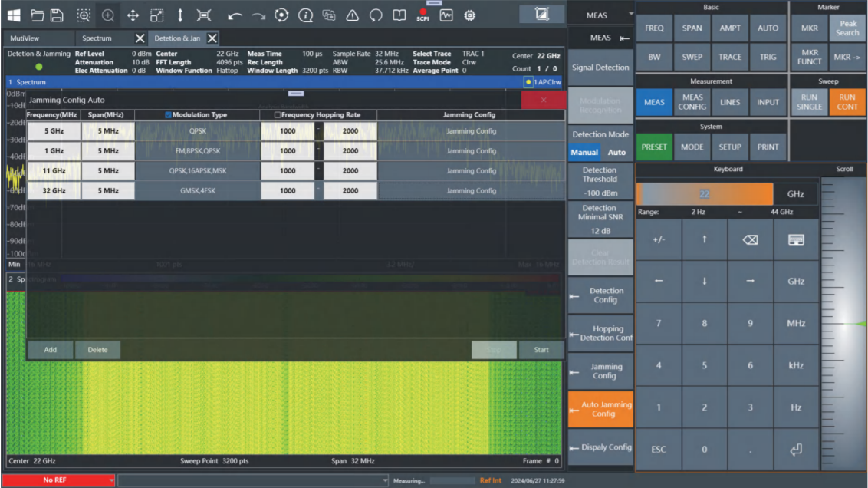868x488 pixels.
Task: Set Detection Mode to Manual
Action: click(x=584, y=153)
